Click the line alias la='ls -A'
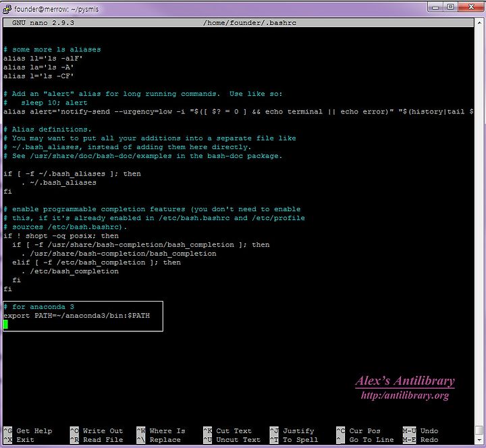The image size is (486, 448). pyautogui.click(x=38, y=67)
